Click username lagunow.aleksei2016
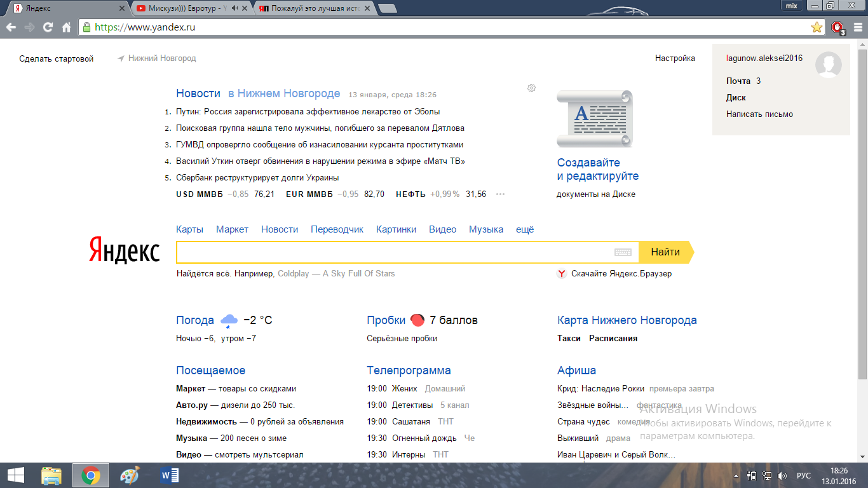This screenshot has width=868, height=488. (x=764, y=58)
